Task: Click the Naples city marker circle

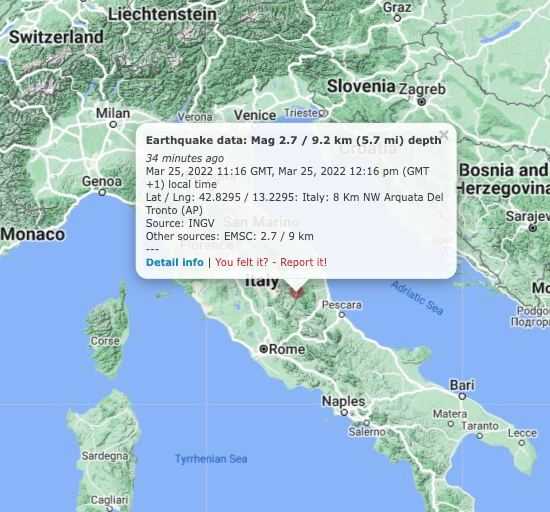Action: pyautogui.click(x=344, y=412)
